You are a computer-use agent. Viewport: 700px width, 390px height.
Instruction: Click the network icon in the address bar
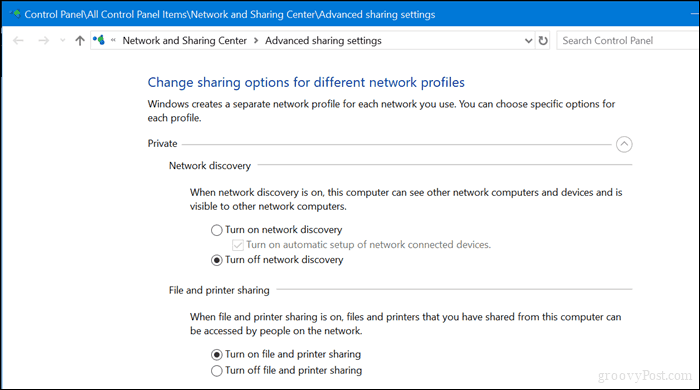click(99, 40)
